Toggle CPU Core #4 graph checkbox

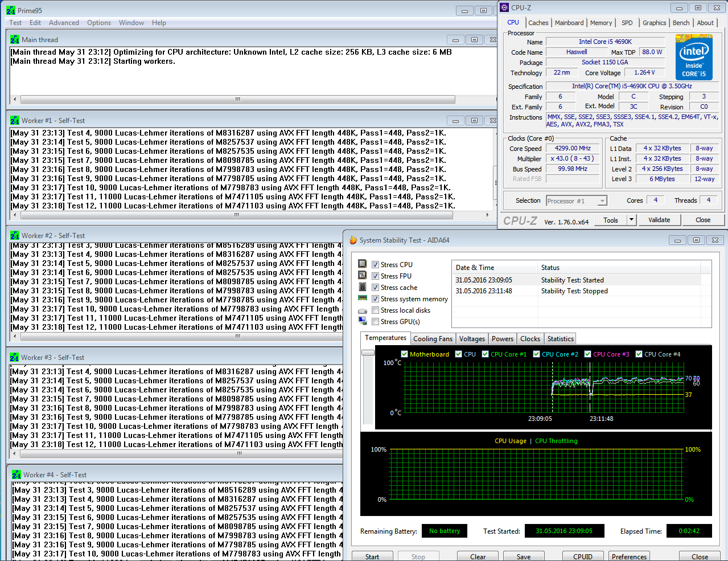point(639,354)
